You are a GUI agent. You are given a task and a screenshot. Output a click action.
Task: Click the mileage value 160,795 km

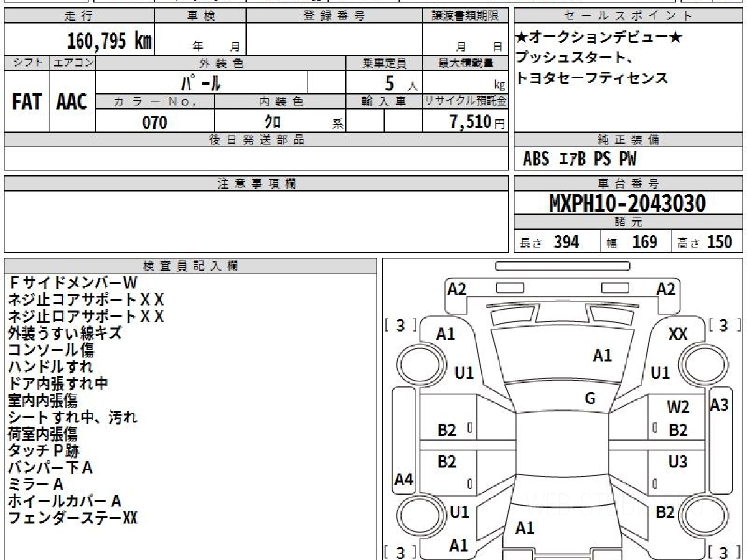click(x=110, y=41)
